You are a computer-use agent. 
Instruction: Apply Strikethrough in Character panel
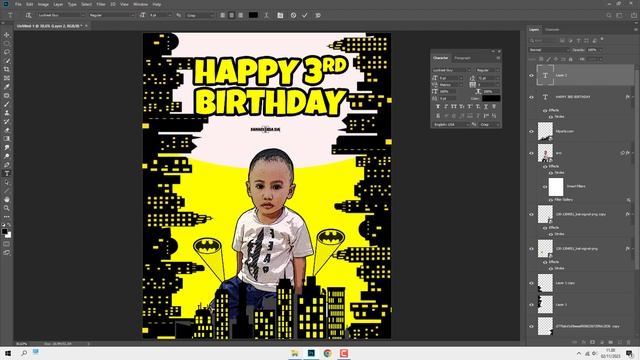pos(494,107)
